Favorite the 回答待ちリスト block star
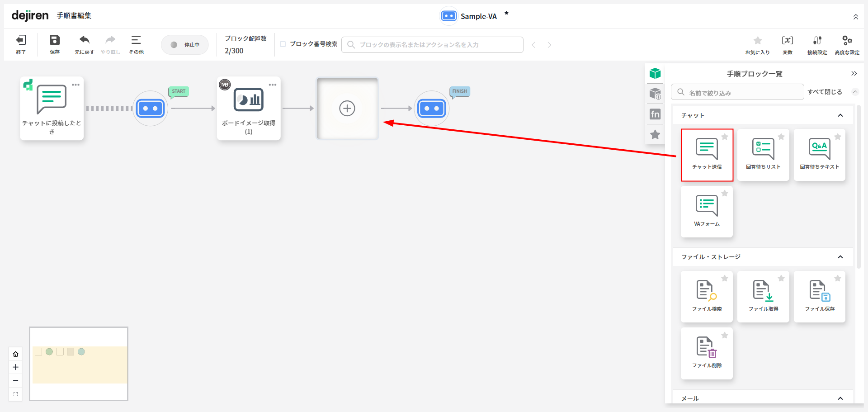 tap(781, 137)
